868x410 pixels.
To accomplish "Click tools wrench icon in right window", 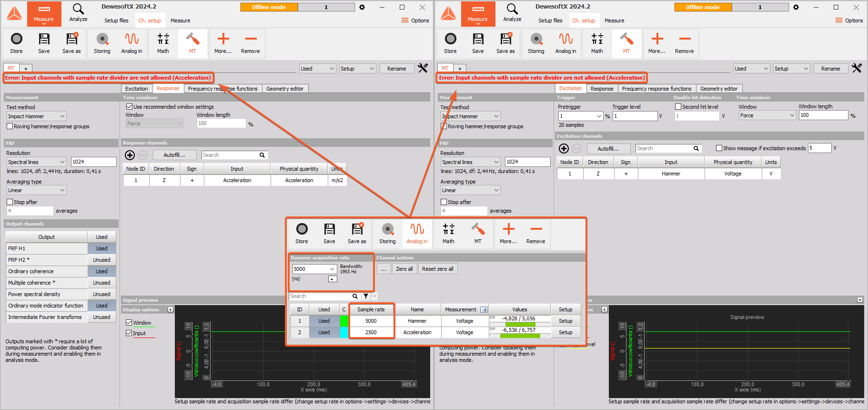I will pos(857,68).
